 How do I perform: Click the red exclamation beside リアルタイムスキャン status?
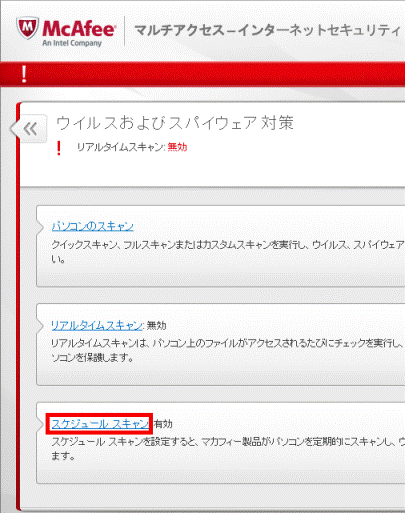[x=59, y=148]
